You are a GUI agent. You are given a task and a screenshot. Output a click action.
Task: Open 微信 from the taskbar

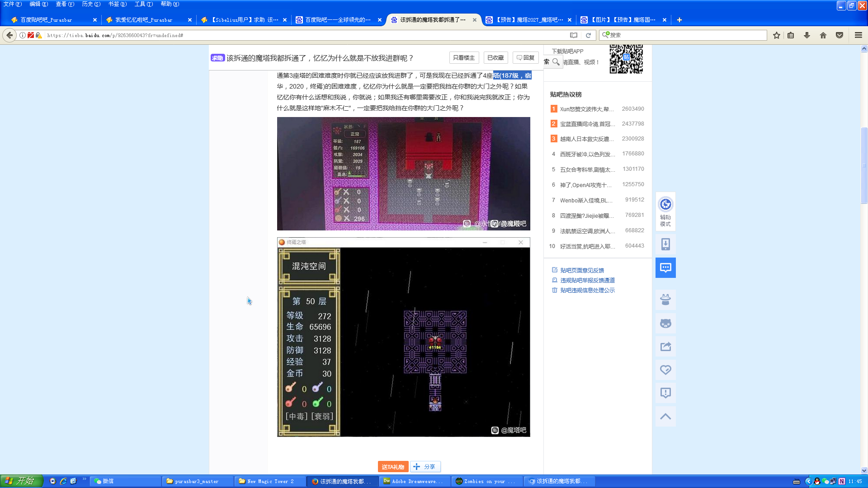(126, 481)
